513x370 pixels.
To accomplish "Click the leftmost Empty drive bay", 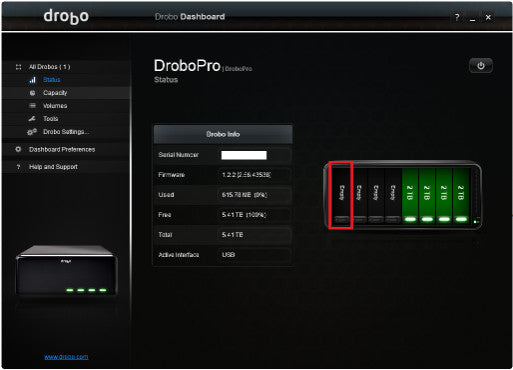I will pyautogui.click(x=341, y=196).
